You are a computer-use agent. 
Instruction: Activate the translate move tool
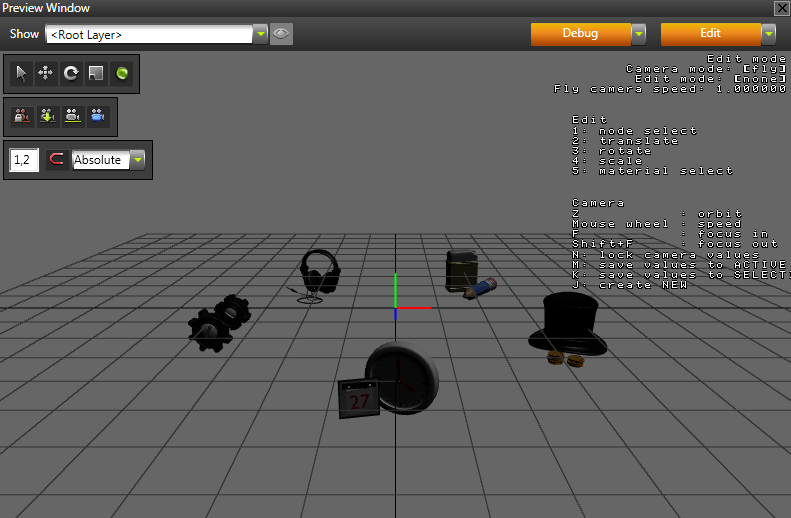[x=46, y=73]
